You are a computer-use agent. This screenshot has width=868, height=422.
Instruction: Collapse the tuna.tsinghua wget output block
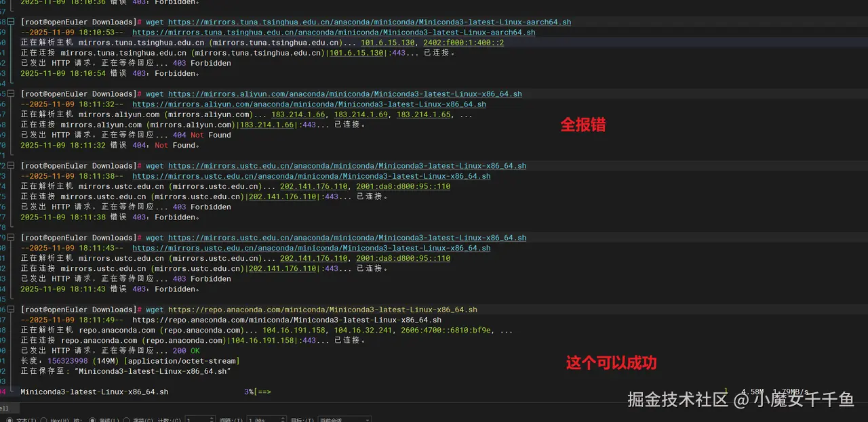11,22
